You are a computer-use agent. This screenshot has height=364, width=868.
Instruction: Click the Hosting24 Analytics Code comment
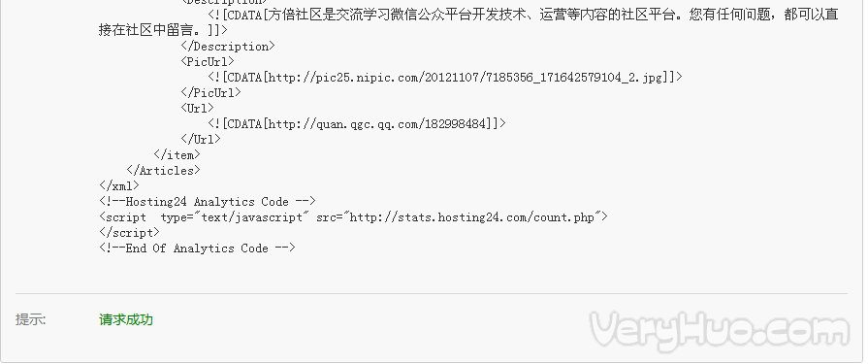208,201
